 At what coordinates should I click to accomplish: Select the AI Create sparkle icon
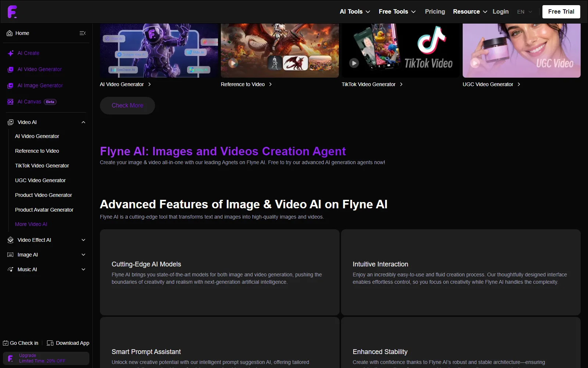point(11,53)
